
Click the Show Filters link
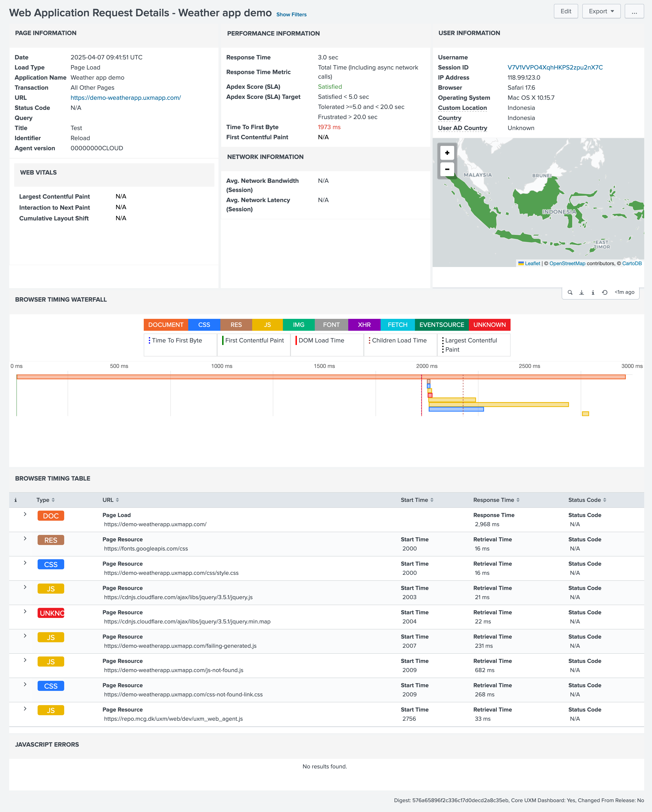[x=291, y=15]
